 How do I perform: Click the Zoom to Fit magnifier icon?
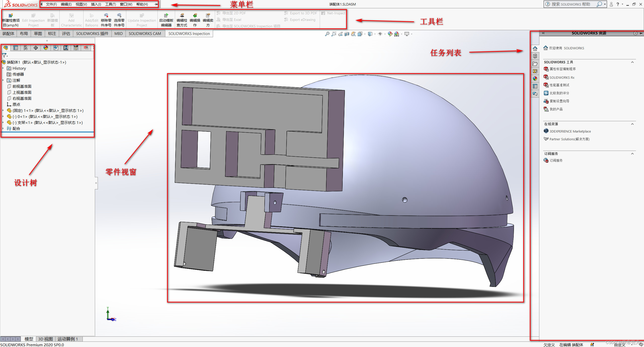[x=327, y=34]
